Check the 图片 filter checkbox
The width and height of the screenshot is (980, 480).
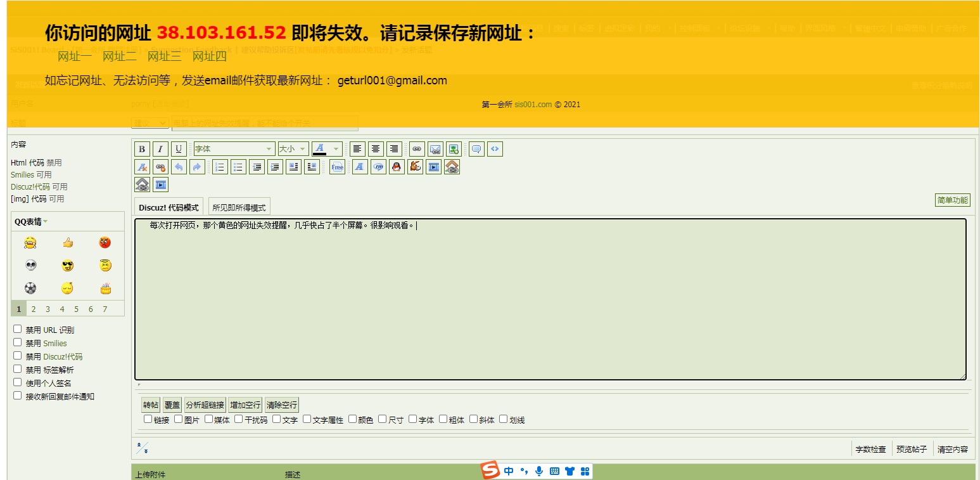click(179, 419)
